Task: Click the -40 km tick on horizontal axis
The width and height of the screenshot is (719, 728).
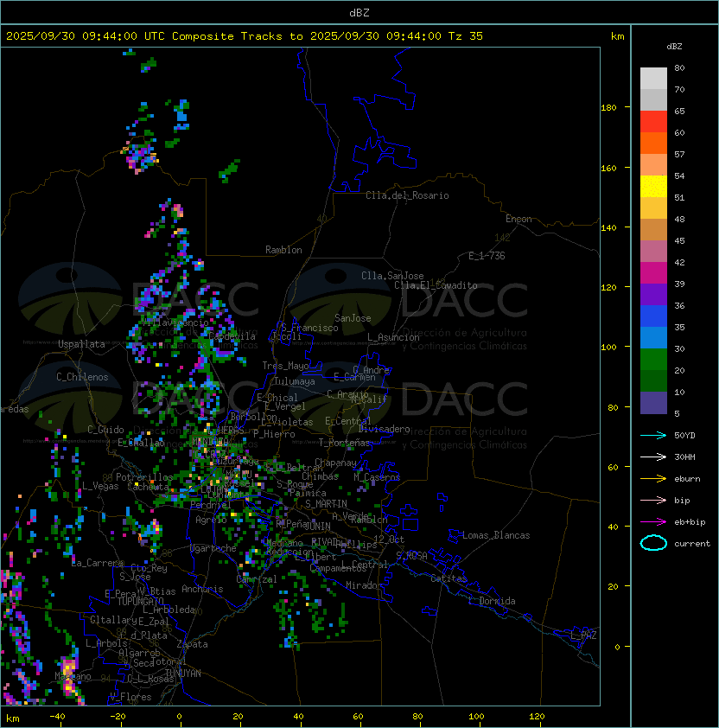Action: coord(58,717)
